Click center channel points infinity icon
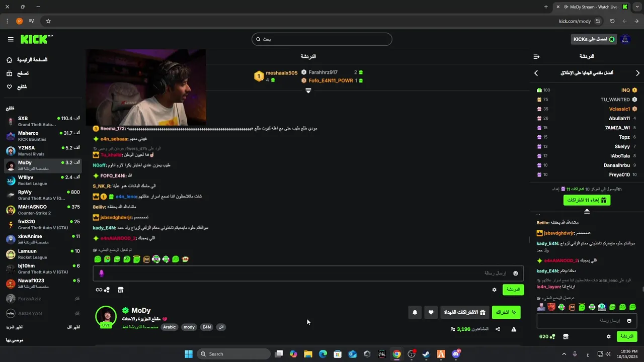The width and height of the screenshot is (644, 362). pos(103,290)
